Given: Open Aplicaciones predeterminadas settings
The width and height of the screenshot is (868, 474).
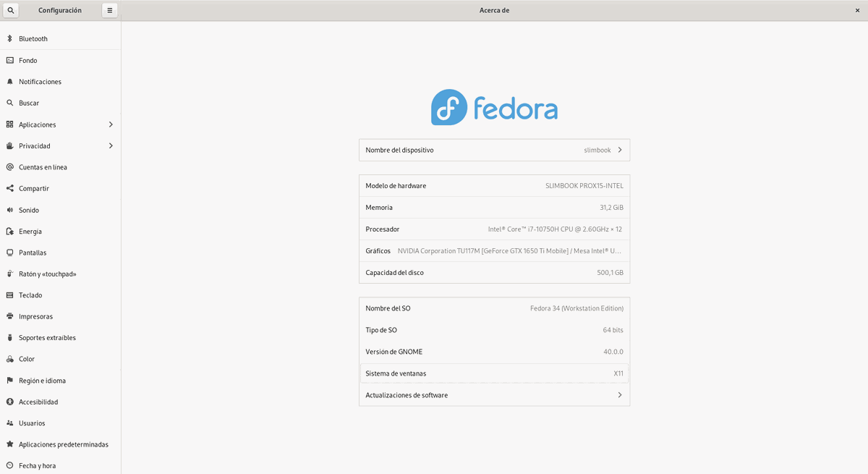Looking at the screenshot, I should click(63, 444).
